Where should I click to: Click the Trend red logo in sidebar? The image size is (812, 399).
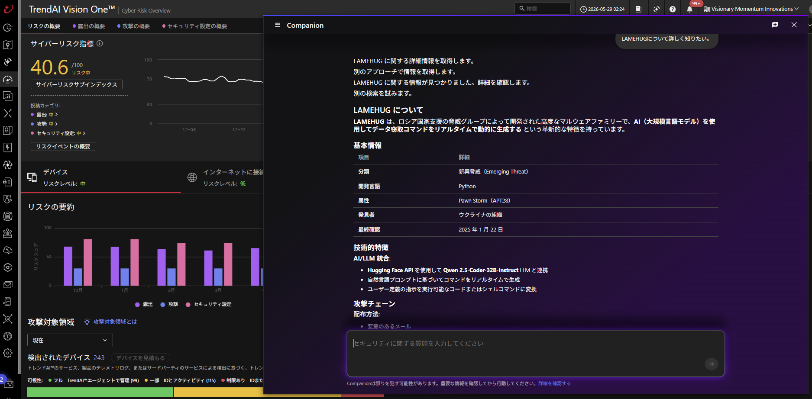click(x=7, y=9)
